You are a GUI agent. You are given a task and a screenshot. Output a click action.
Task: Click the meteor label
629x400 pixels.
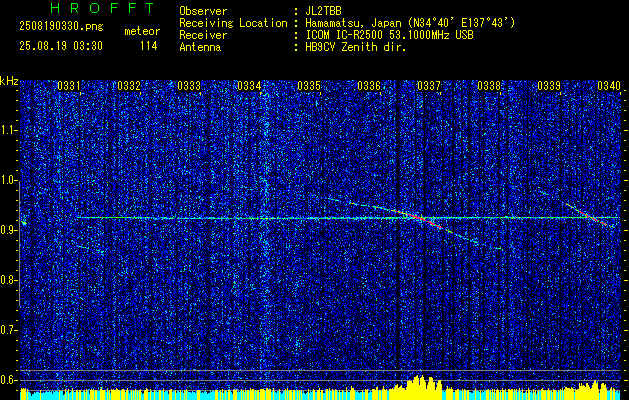142,31
